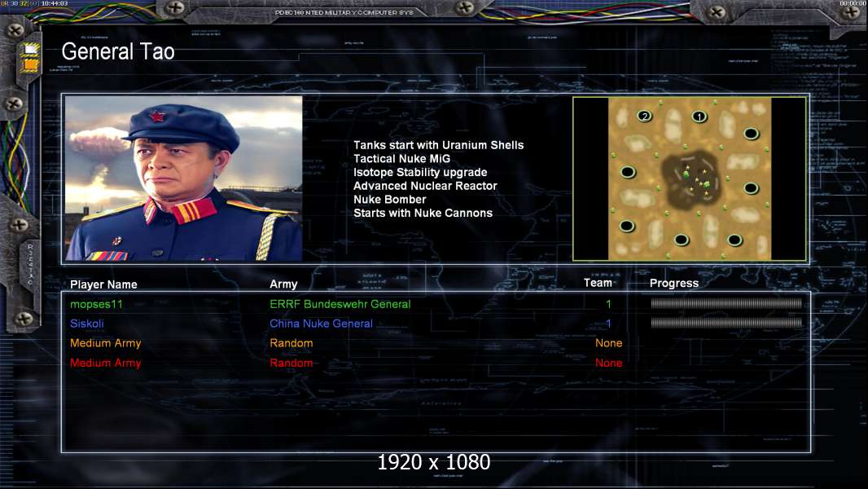Click 'Tactical Nuke MiG' line
The width and height of the screenshot is (868, 489).
click(x=402, y=159)
